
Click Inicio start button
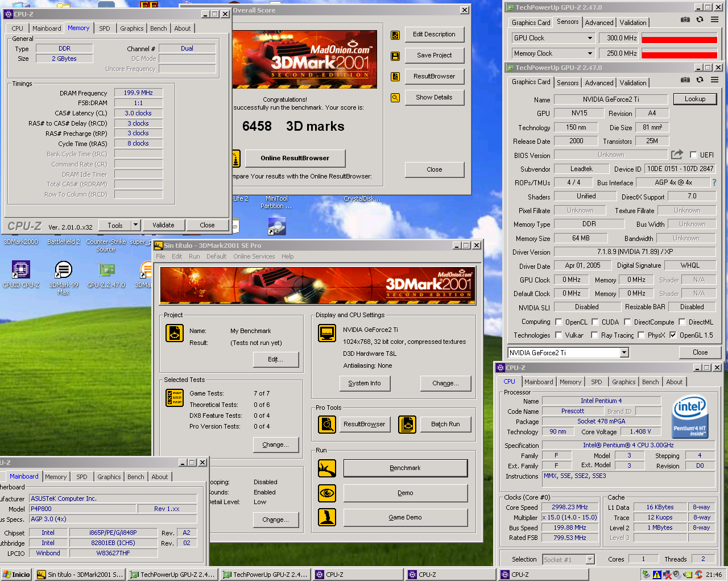click(x=16, y=575)
